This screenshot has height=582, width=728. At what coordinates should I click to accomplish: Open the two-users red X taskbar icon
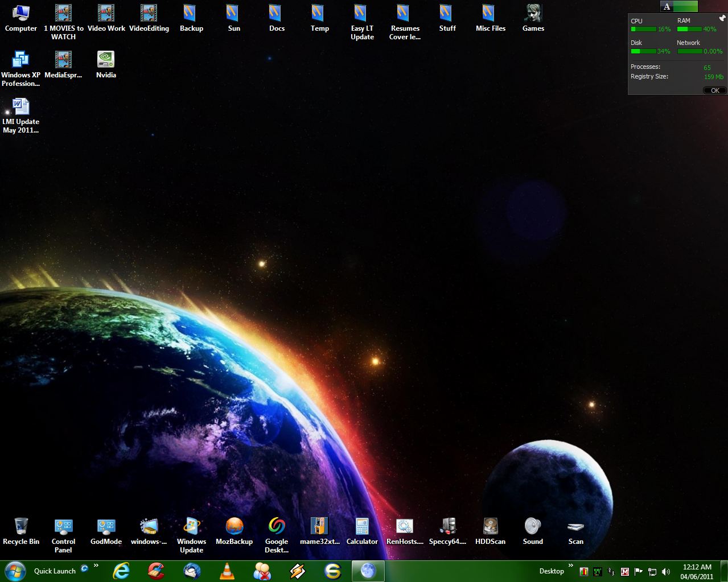click(x=262, y=571)
